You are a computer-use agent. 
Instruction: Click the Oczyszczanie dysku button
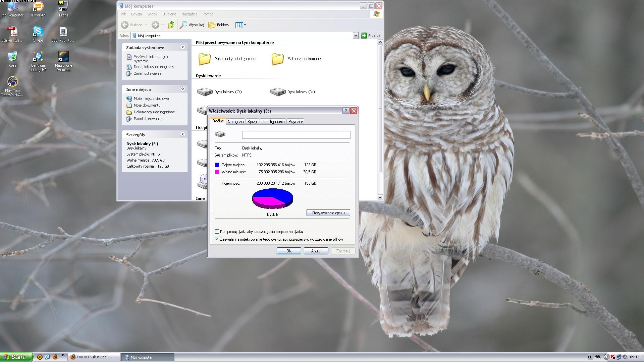click(328, 213)
